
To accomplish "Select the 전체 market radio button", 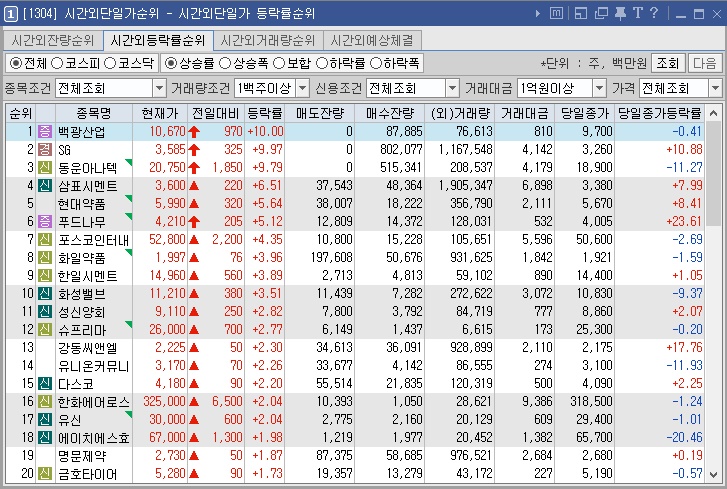I will pyautogui.click(x=16, y=63).
